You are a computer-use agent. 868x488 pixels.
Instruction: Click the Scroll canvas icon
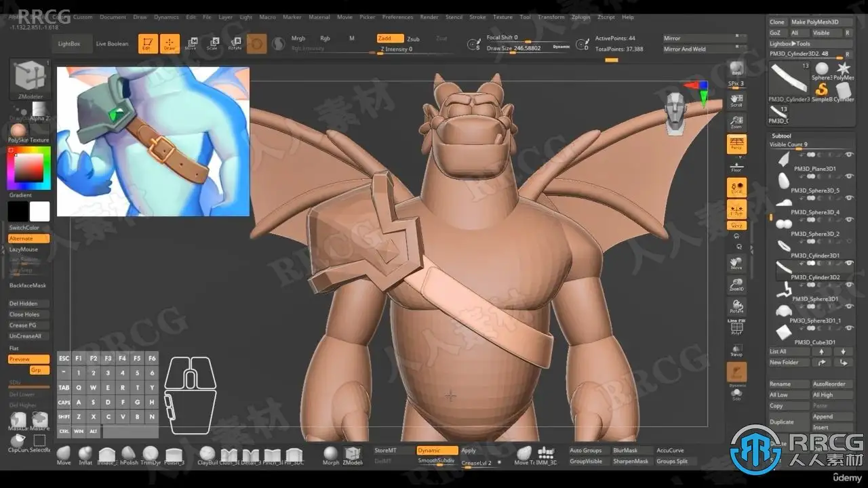click(736, 101)
